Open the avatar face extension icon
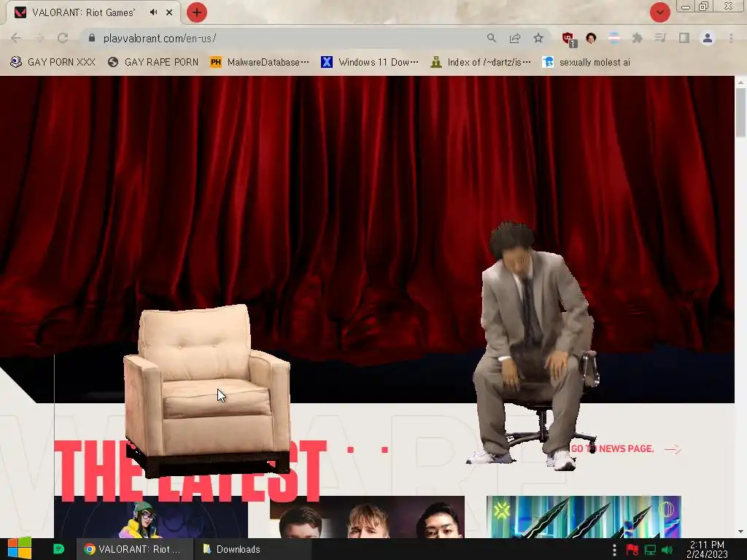747x560 pixels. [x=591, y=38]
